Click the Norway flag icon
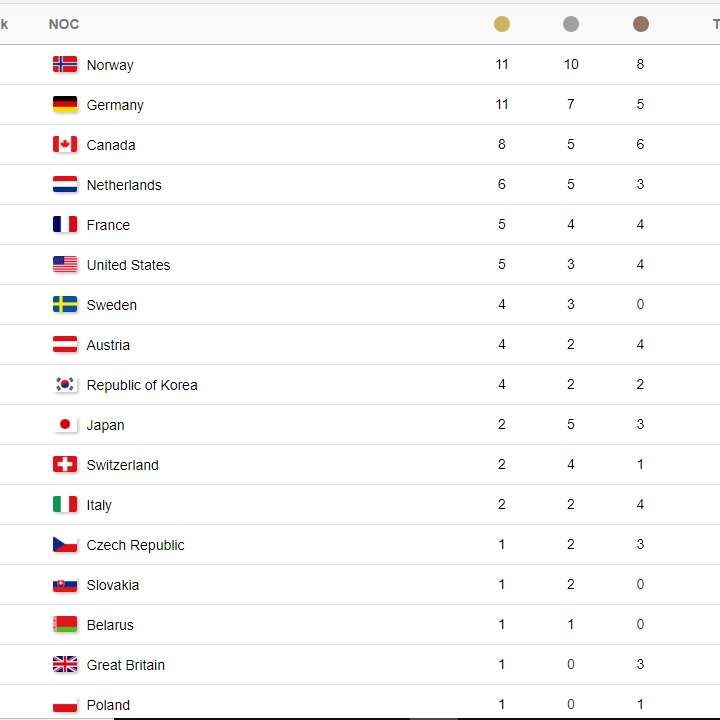Viewport: 720px width, 720px height. [x=65, y=64]
